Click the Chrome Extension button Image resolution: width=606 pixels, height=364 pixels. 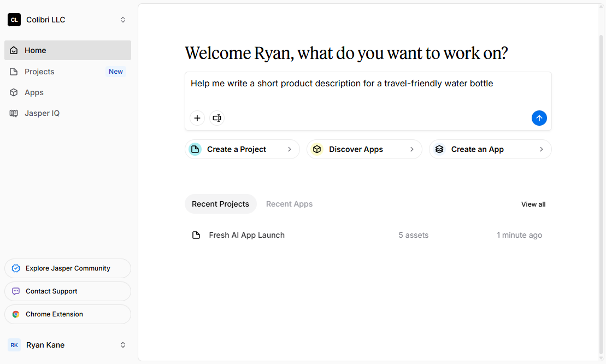point(68,314)
